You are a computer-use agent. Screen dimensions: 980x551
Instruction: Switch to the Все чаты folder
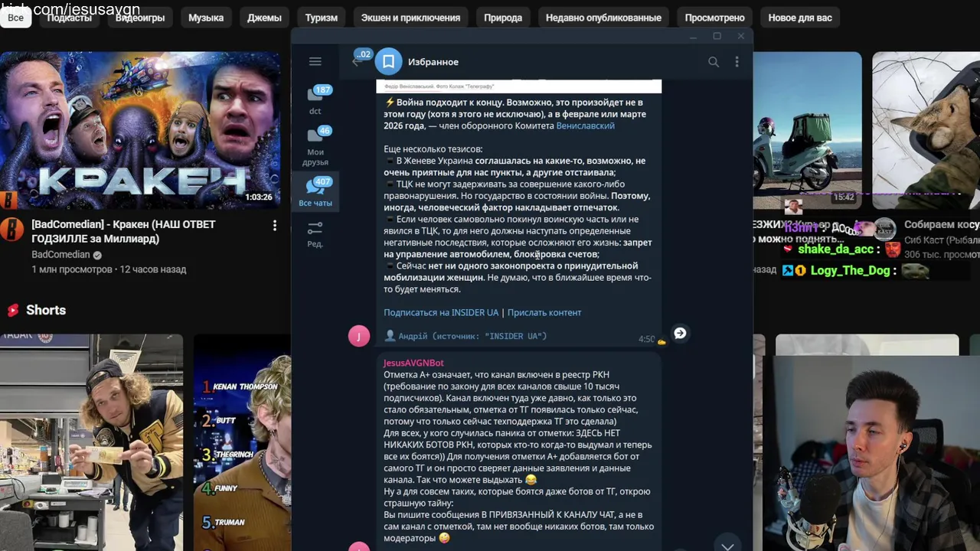[x=315, y=191]
